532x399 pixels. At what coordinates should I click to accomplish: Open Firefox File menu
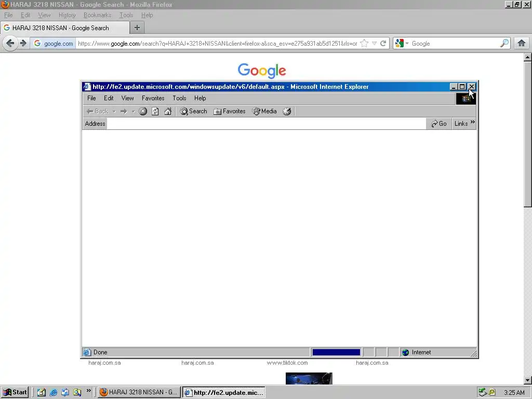click(8, 15)
